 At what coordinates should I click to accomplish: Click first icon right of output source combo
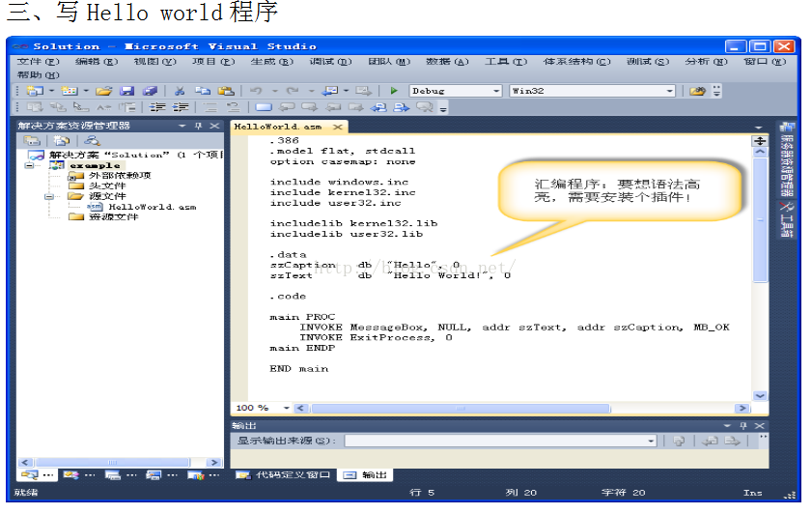coord(679,441)
